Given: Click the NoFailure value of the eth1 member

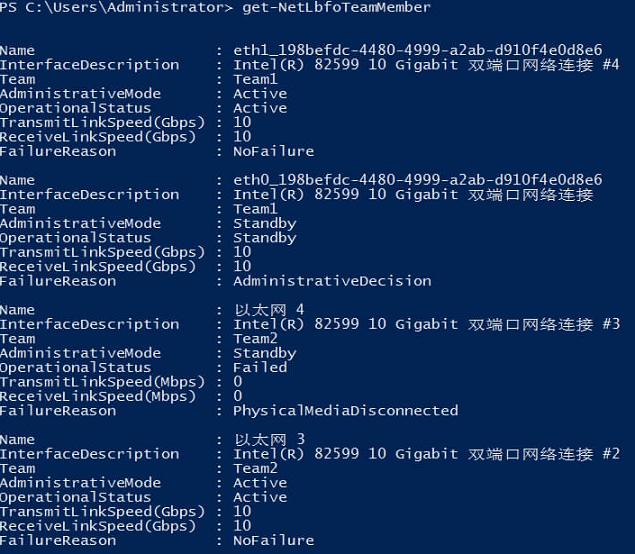Looking at the screenshot, I should [273, 151].
